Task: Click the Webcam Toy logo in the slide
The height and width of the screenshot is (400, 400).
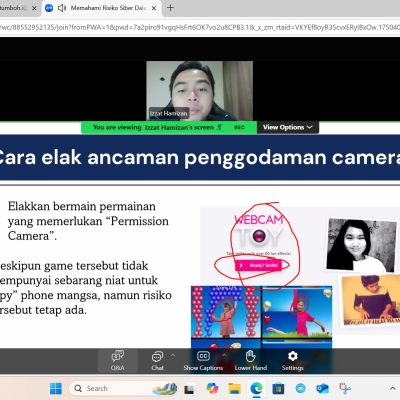Action: tap(259, 232)
